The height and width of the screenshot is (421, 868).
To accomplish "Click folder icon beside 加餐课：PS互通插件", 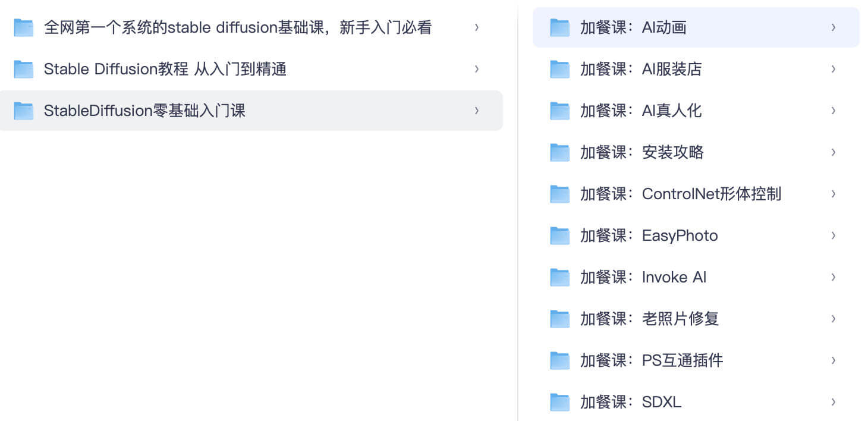I will coord(559,360).
